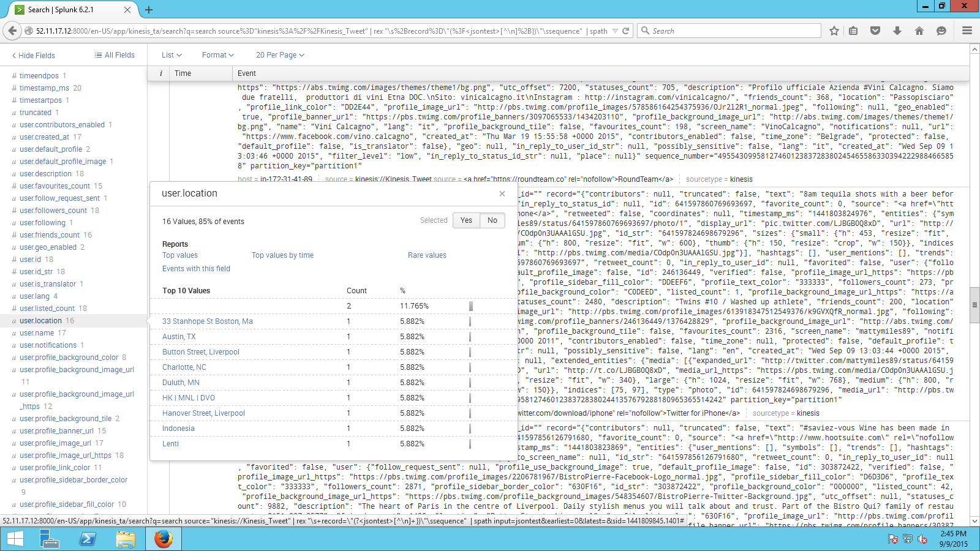
Task: Open the user.profile_banner_url field
Action: [x=56, y=431]
